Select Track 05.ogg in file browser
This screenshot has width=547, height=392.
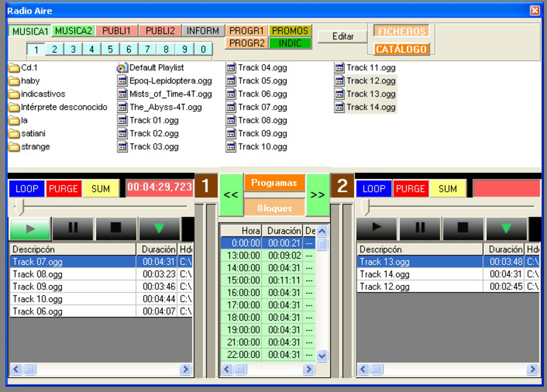(x=257, y=81)
